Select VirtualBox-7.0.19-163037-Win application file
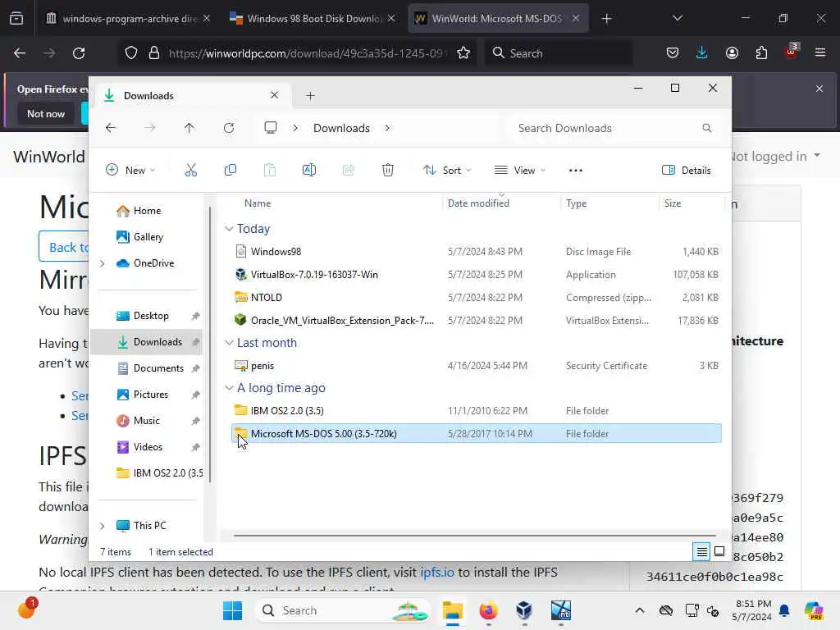Image resolution: width=840 pixels, height=630 pixels. point(477,275)
